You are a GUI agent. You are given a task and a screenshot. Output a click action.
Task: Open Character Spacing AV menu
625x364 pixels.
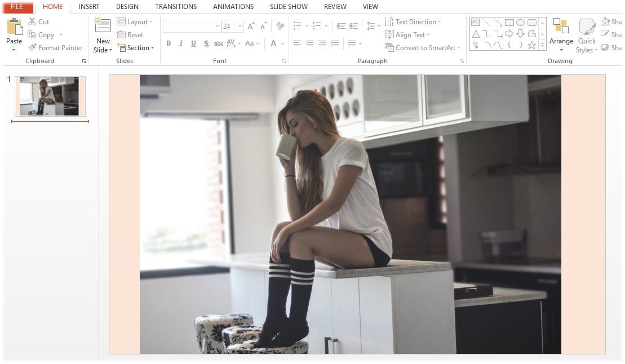233,43
